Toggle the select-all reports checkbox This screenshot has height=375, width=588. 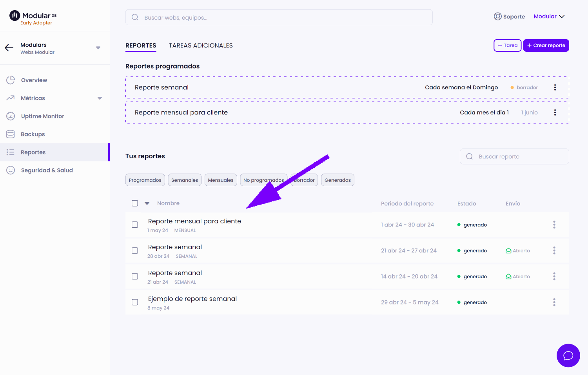click(x=135, y=203)
